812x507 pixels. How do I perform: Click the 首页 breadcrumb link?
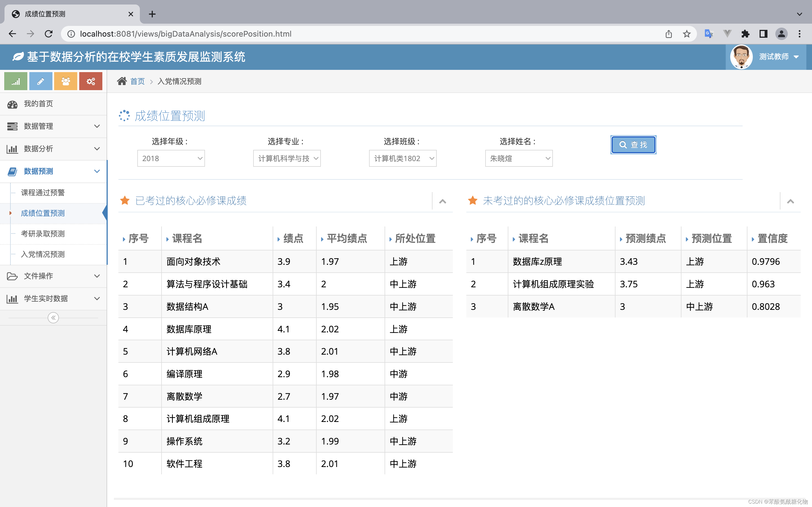tap(137, 81)
